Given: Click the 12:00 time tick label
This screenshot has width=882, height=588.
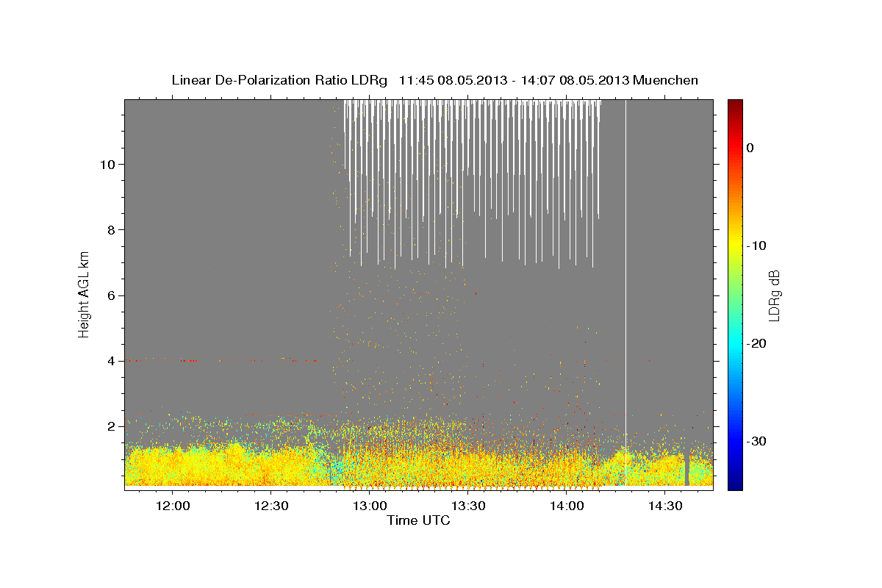Looking at the screenshot, I should 172,506.
